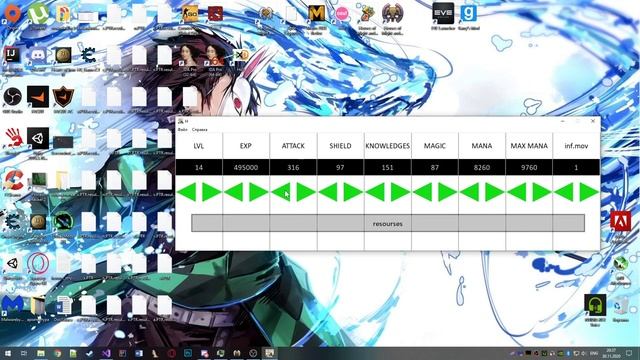Open the notification center icon
640x360 pixels.
(629, 353)
